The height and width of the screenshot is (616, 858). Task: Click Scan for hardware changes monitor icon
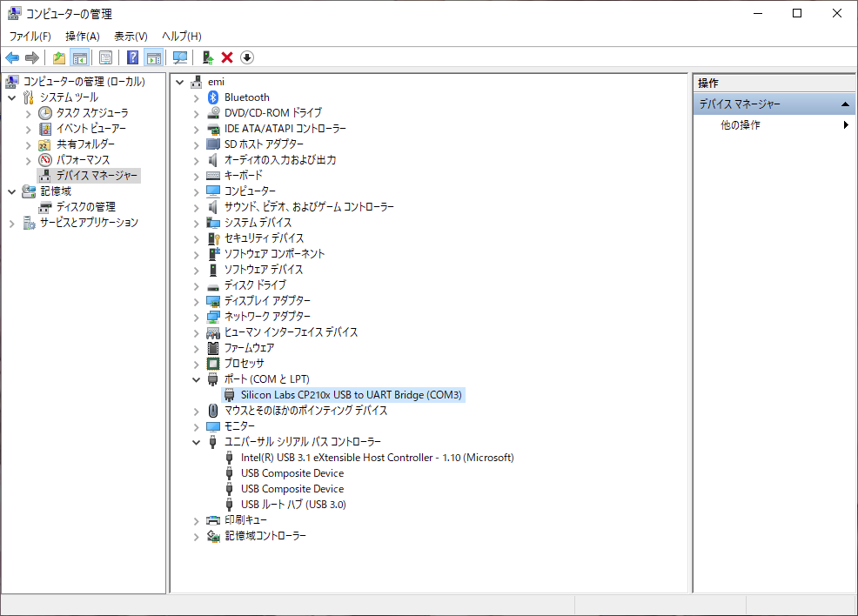click(x=179, y=57)
